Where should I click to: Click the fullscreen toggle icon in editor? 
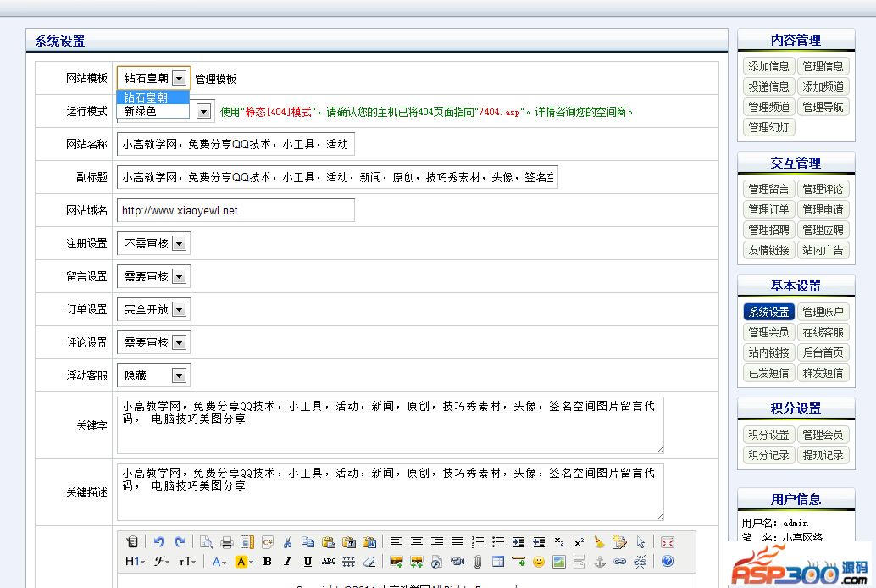[668, 542]
